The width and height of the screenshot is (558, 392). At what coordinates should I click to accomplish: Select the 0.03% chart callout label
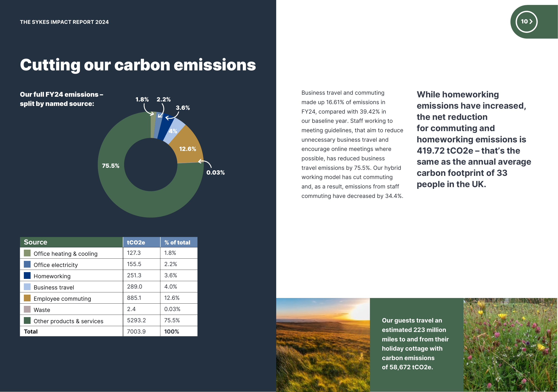coord(215,172)
